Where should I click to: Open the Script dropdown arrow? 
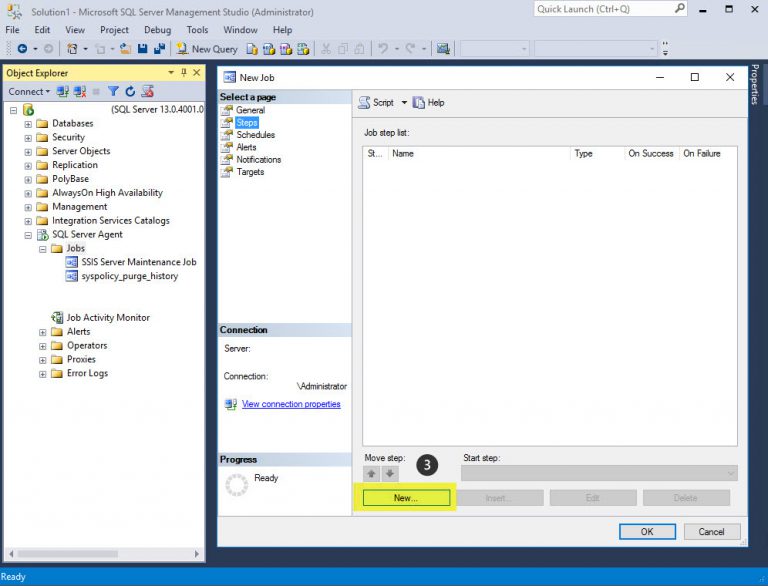coord(404,102)
